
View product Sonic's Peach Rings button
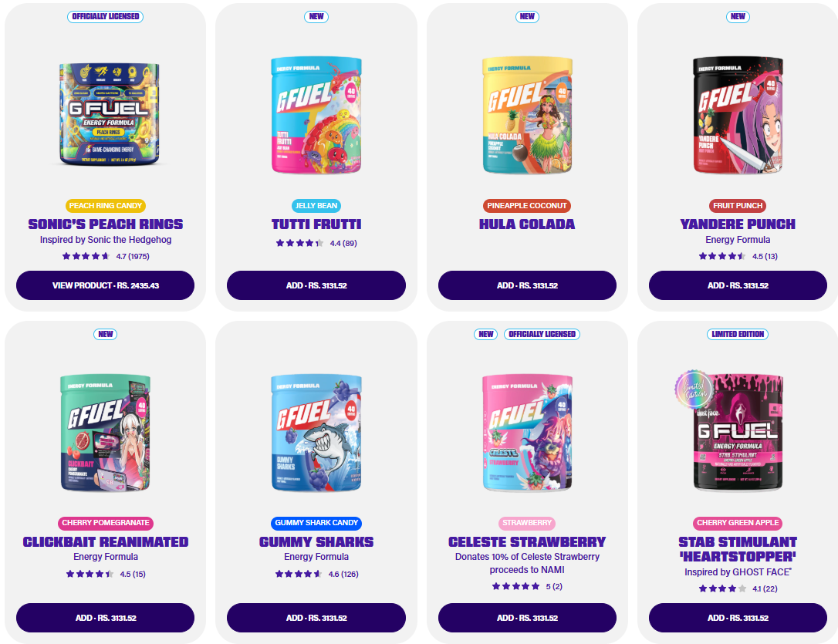point(105,285)
